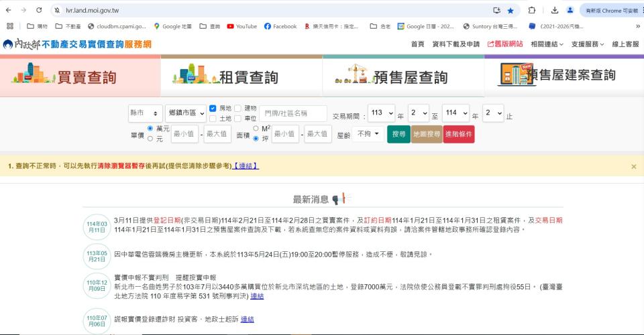Close the yellow notice bar
This screenshot has height=335, width=644.
(633, 166)
